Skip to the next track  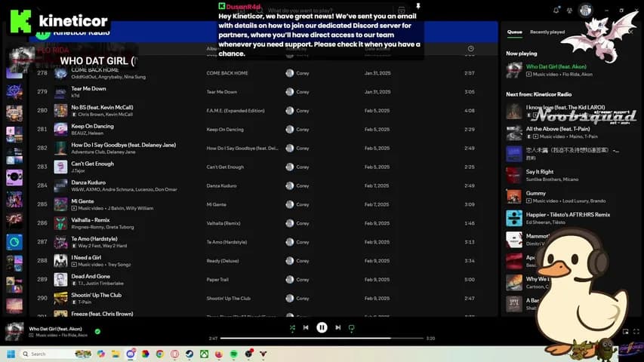[337, 327]
